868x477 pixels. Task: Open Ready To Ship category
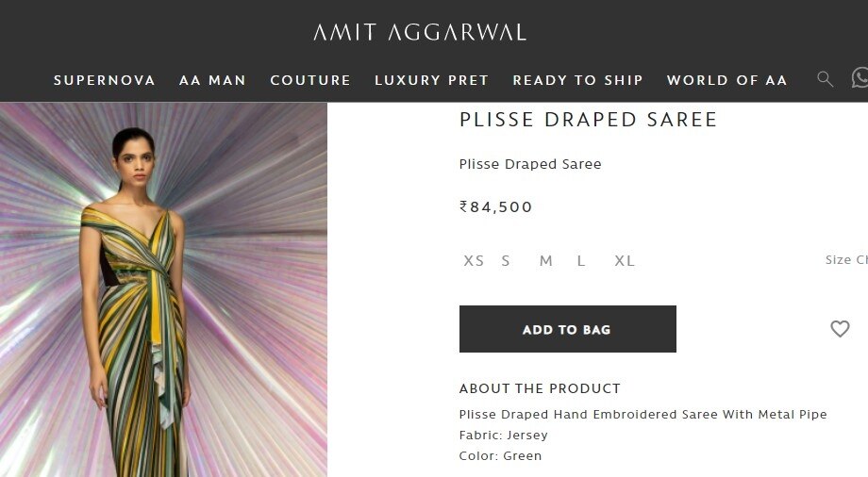point(577,80)
